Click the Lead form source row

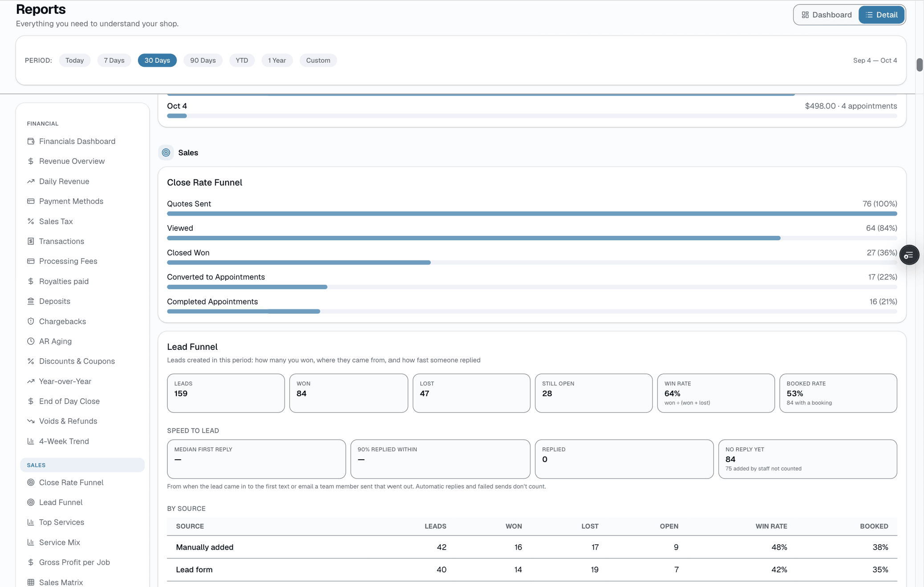[532, 570]
